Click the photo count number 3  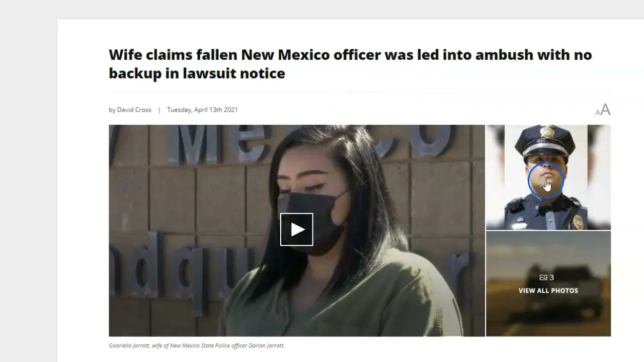[552, 278]
